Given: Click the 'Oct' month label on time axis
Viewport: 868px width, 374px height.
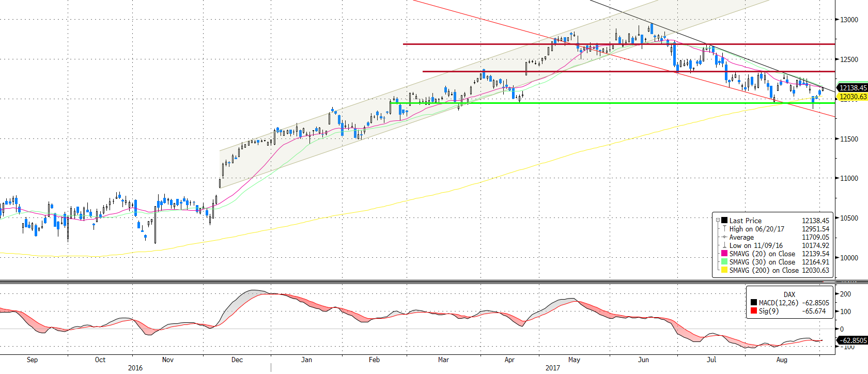Looking at the screenshot, I should 100,360.
